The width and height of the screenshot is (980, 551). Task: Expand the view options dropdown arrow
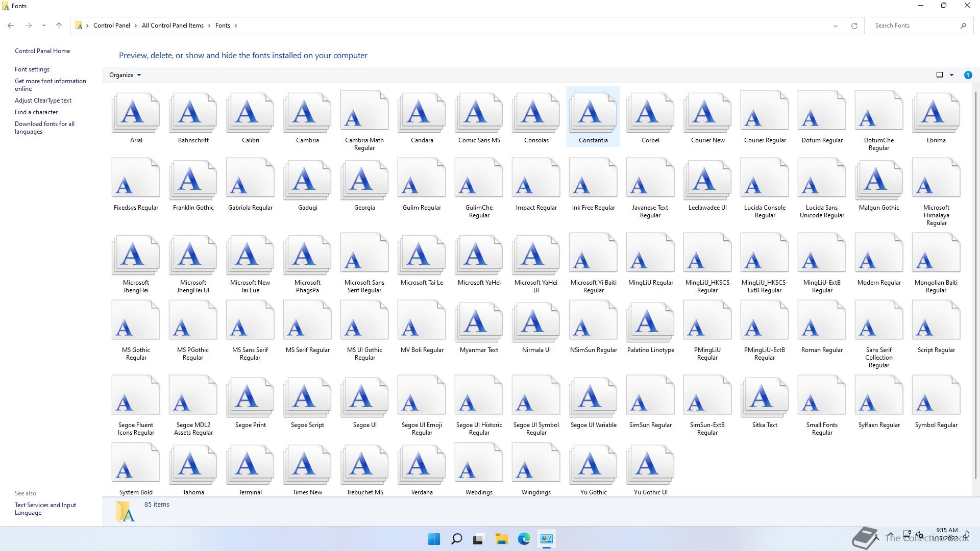[951, 75]
